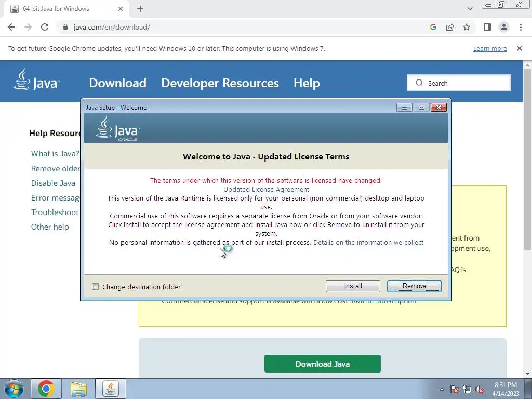Screen dimensions: 532x399
Task: Click the muted volume tray icon
Action: [480, 389]
